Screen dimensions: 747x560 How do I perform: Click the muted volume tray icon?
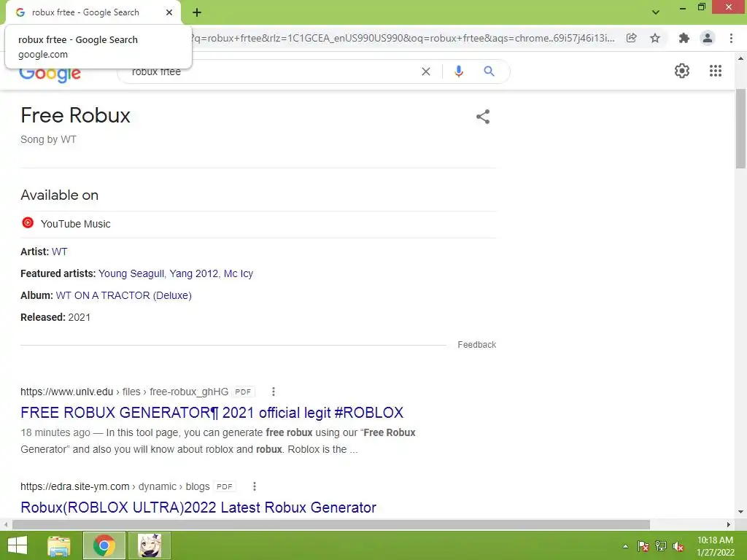(678, 546)
